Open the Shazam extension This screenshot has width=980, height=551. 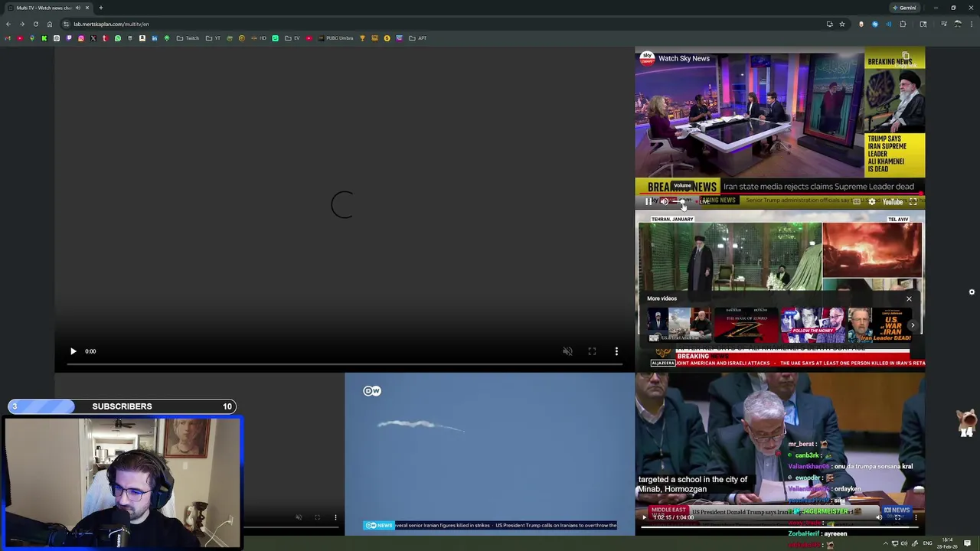pyautogui.click(x=874, y=24)
